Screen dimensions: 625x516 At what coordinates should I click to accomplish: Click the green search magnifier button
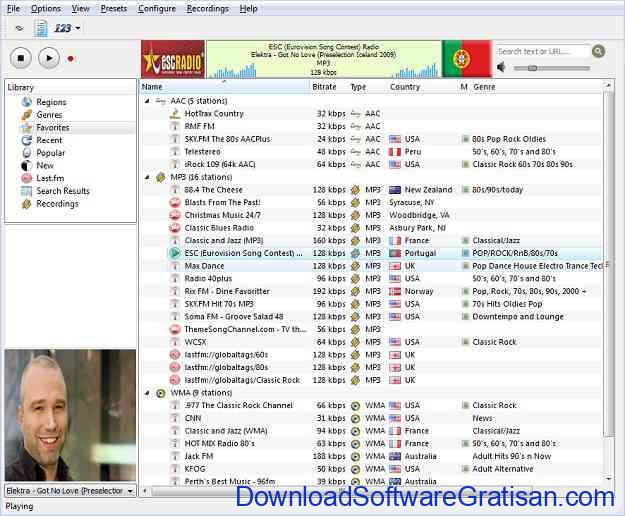598,51
